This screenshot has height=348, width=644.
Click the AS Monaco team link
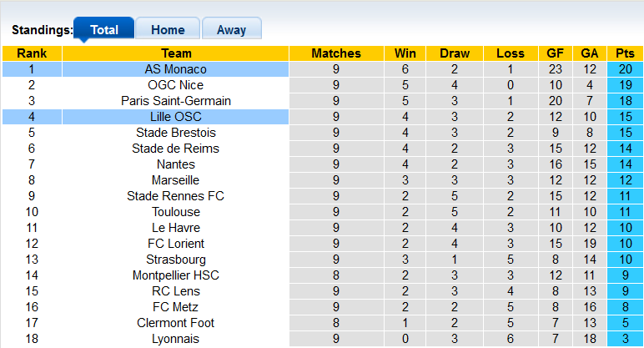[x=175, y=69]
